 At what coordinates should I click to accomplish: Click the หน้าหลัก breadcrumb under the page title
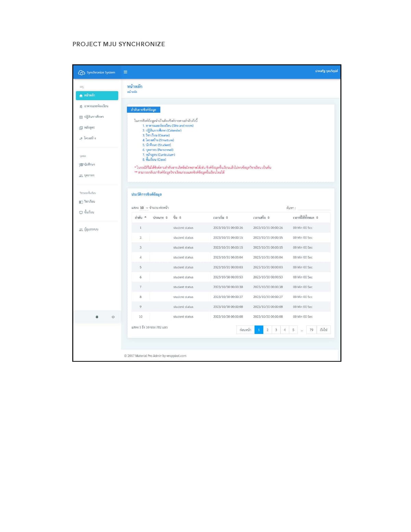tap(132, 92)
